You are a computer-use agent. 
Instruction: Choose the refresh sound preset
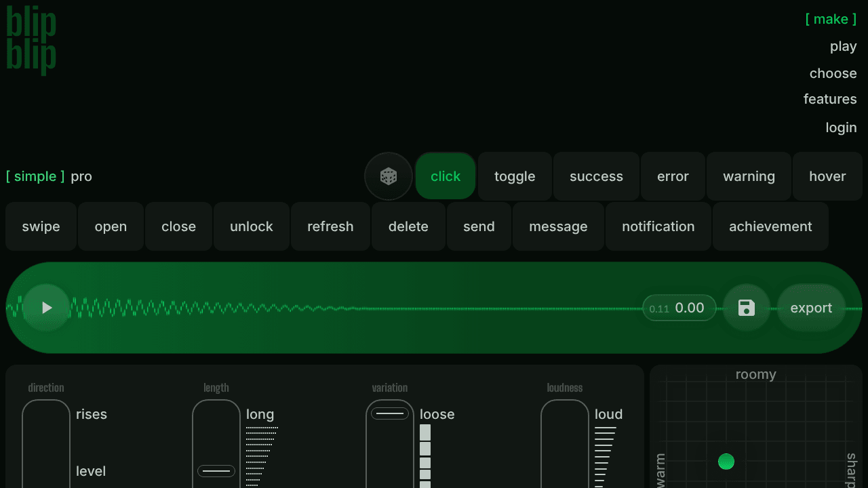click(x=330, y=226)
